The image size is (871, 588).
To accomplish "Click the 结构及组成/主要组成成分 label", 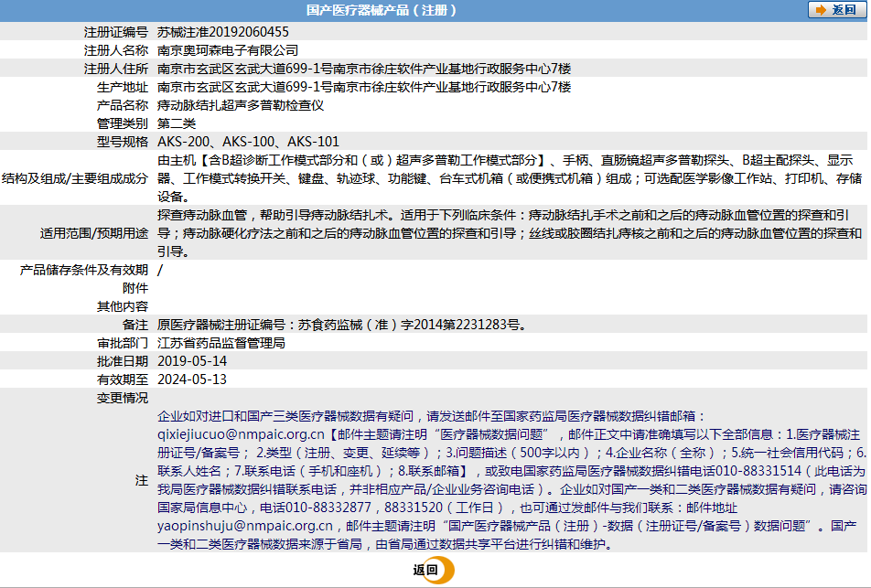I will point(75,178).
